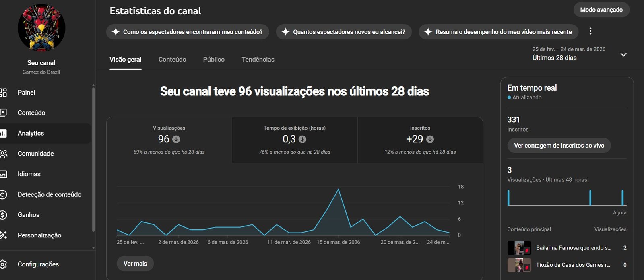Click the Analytics bar-chart icon
This screenshot has width=644, height=280.
(x=3, y=133)
